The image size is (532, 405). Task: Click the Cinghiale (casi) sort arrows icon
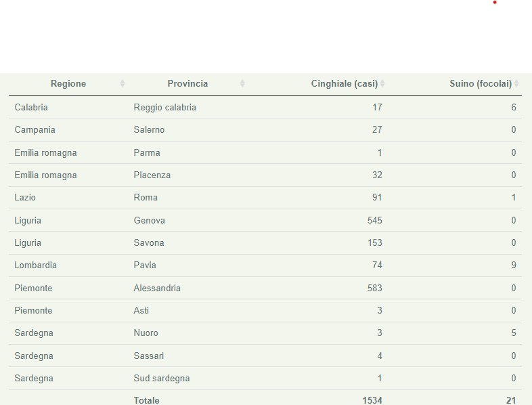(382, 84)
